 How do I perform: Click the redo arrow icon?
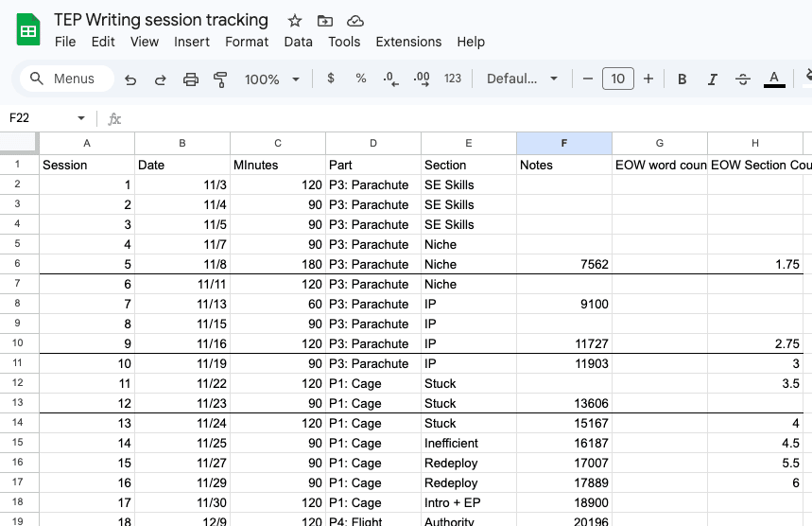pos(161,79)
